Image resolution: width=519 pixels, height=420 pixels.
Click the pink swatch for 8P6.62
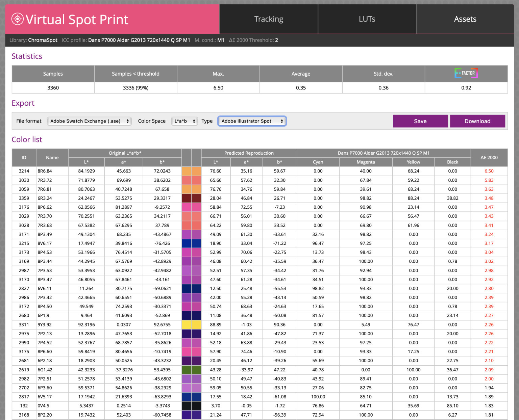(x=191, y=207)
